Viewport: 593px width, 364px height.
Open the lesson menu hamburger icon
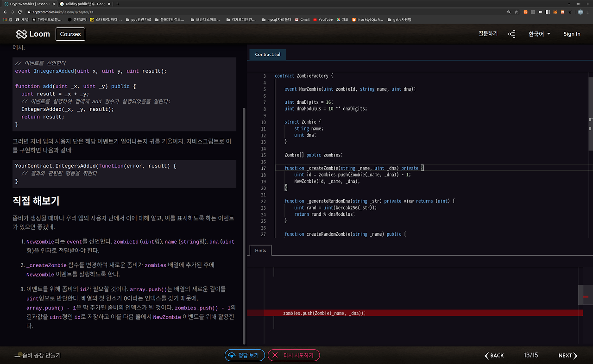click(x=18, y=356)
